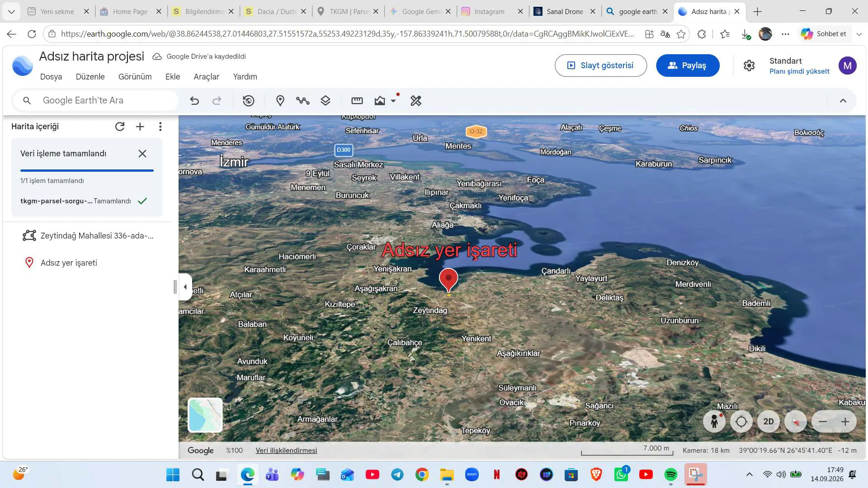Open historical imagery clock tool

point(249,101)
